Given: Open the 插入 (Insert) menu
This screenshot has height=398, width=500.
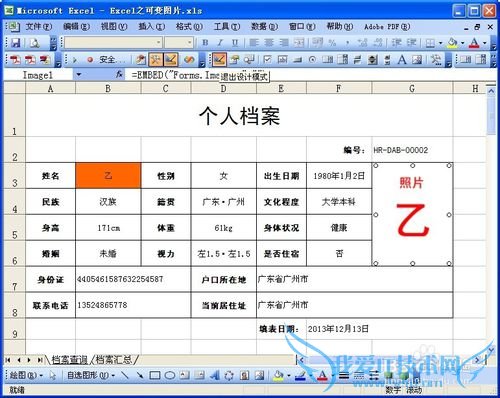Looking at the screenshot, I should 152,26.
